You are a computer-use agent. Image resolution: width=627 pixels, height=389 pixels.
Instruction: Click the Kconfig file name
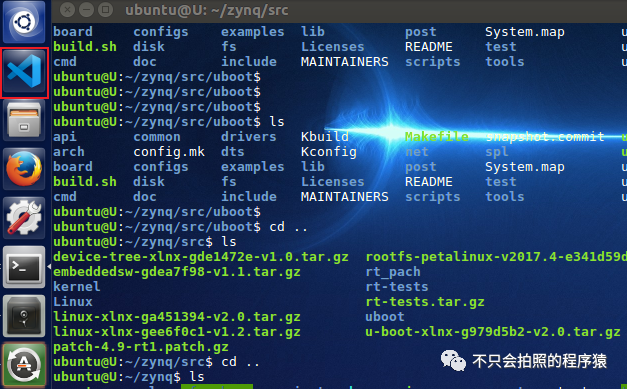[329, 152]
